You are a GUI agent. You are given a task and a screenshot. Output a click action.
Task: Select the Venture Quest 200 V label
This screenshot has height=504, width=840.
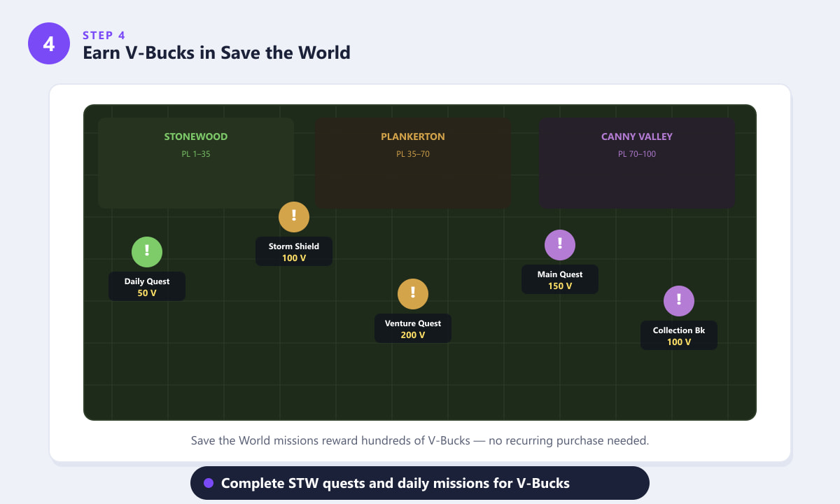(413, 328)
